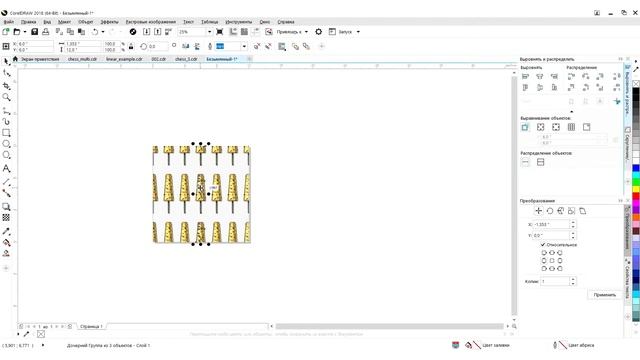Expand the Open file dropdown arrow
This screenshot has width=640, height=360.
point(24,32)
